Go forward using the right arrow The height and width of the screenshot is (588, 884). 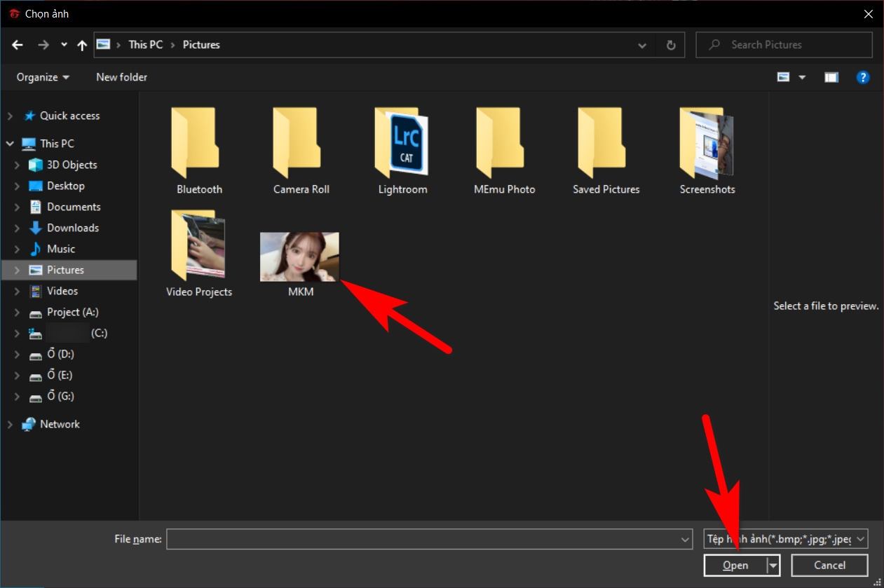point(43,45)
